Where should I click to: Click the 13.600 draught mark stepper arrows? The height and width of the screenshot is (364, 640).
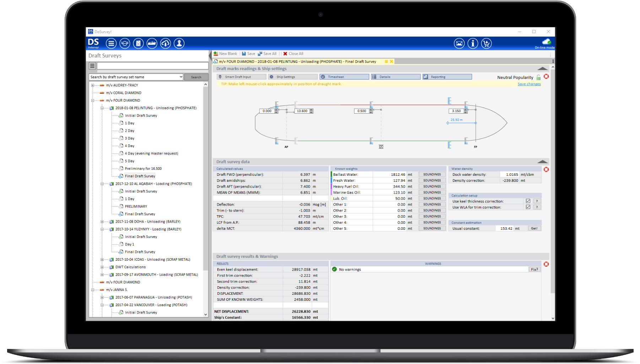pos(311,111)
